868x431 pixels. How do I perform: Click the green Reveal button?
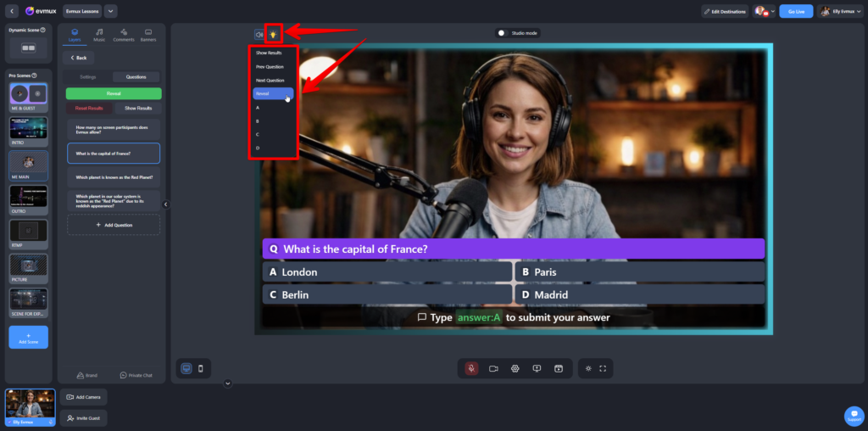coord(114,93)
